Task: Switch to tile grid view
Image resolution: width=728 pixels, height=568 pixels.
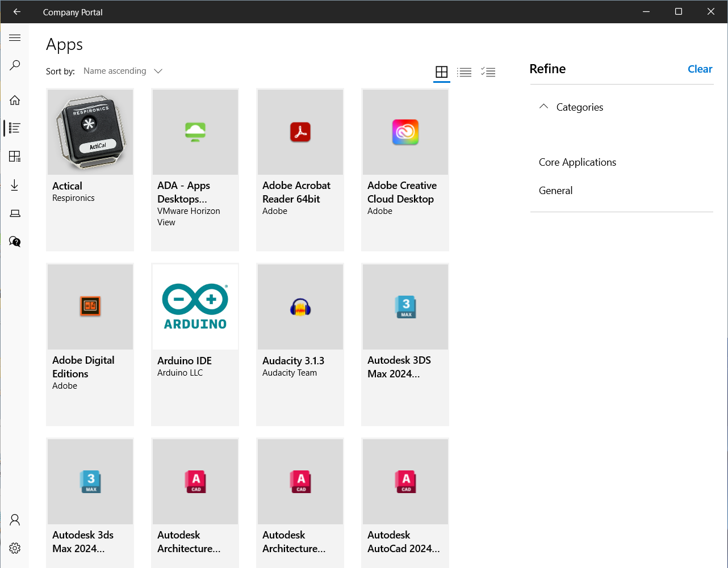Action: (x=442, y=72)
